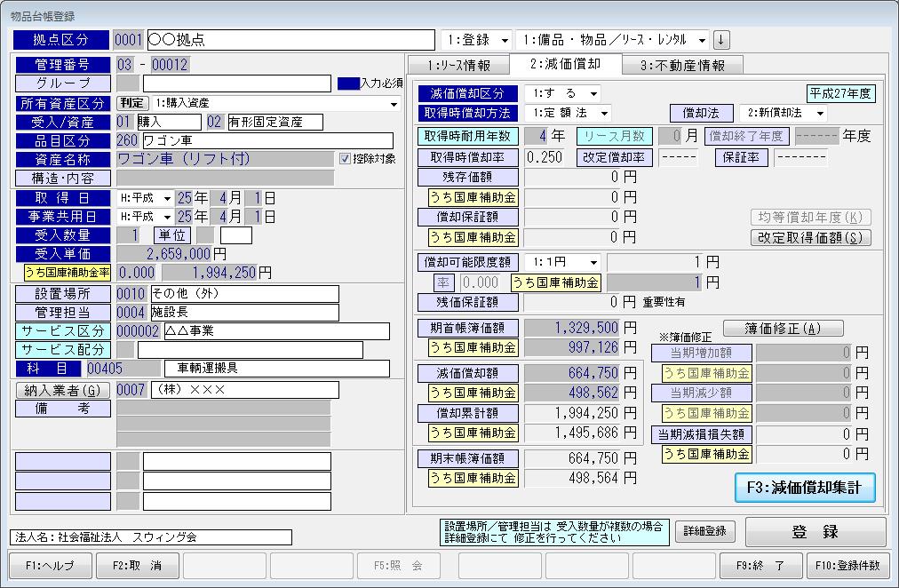Click the F3:減価償却集計 button
Image resolution: width=899 pixels, height=588 pixels.
tap(805, 488)
